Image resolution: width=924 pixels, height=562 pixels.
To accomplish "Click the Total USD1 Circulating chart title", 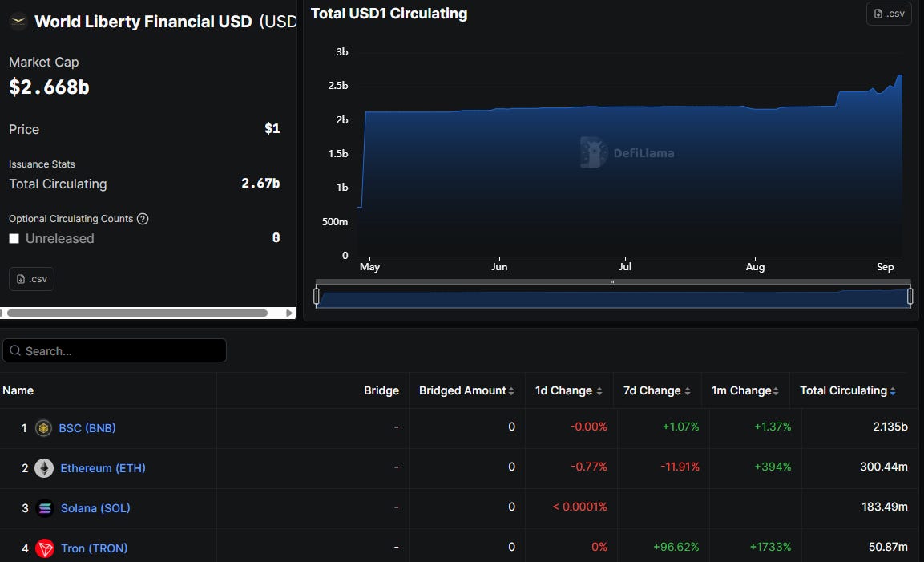I will [389, 14].
